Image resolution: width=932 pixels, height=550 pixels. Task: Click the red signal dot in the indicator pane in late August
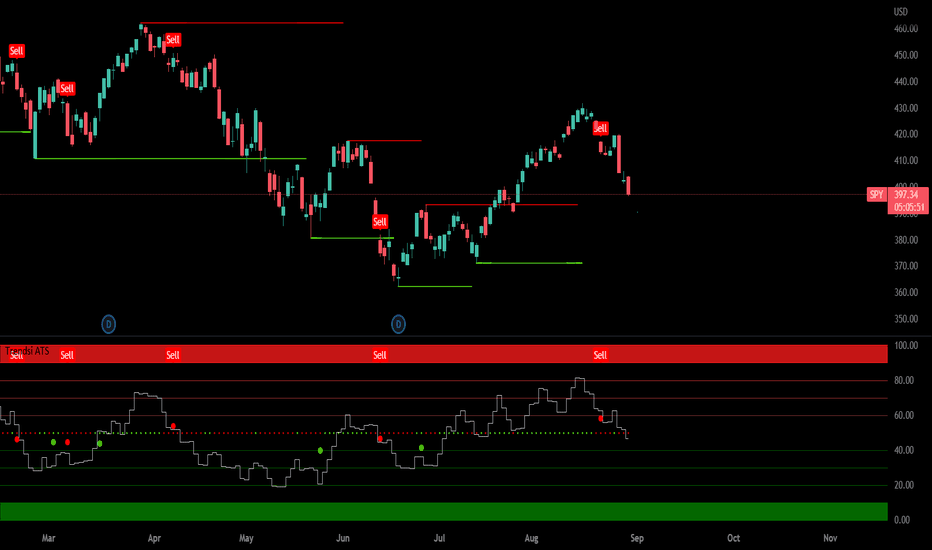pos(601,419)
